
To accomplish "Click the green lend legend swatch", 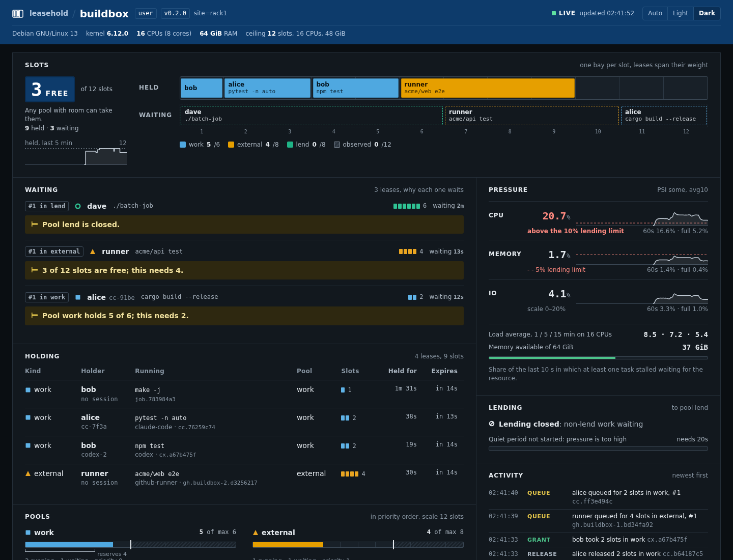I will pos(290,145).
